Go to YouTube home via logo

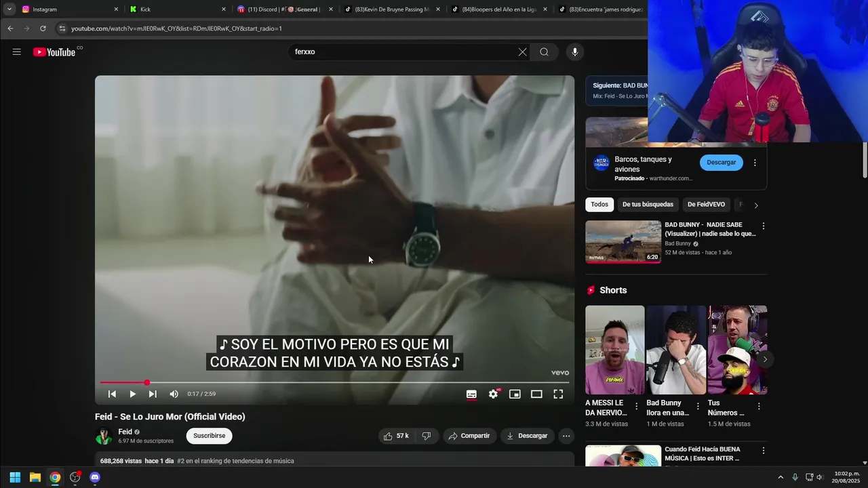pos(54,52)
